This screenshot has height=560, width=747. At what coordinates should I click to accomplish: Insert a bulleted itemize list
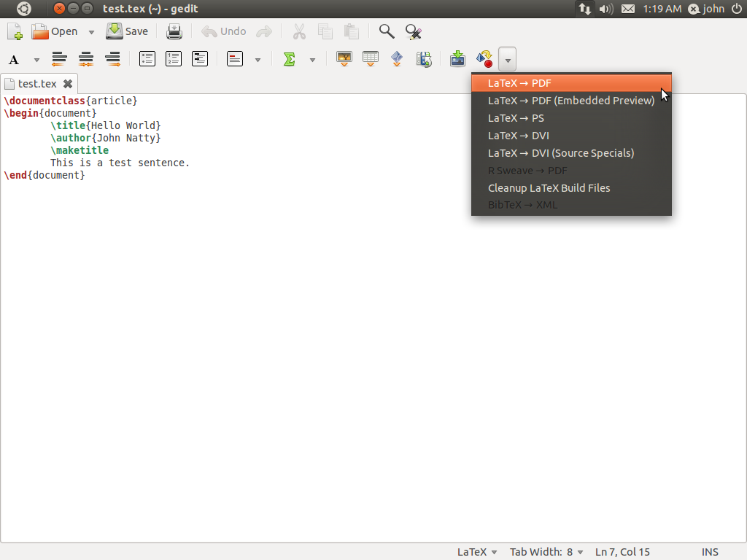click(147, 59)
